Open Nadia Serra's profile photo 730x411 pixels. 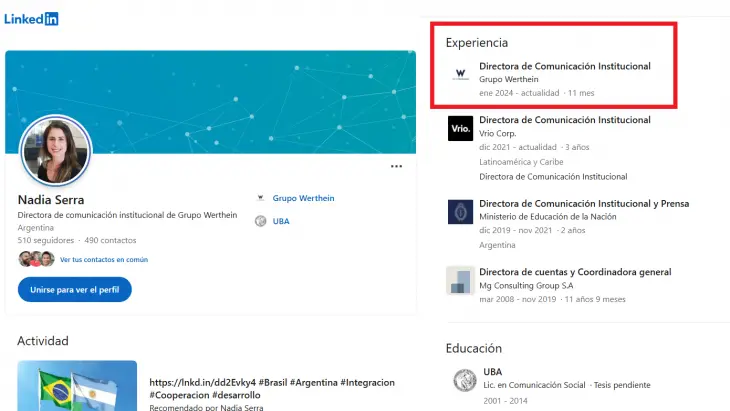pos(56,151)
